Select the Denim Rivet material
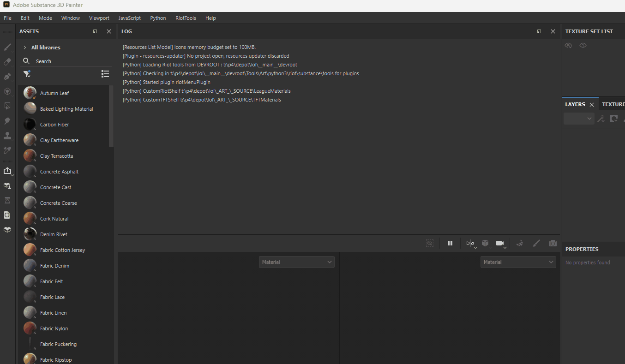This screenshot has width=625, height=364. 64,234
